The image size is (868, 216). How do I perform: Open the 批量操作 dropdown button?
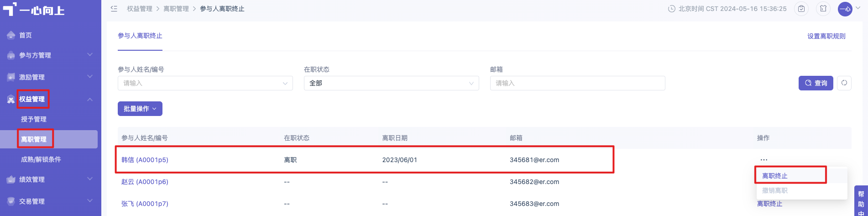point(140,109)
